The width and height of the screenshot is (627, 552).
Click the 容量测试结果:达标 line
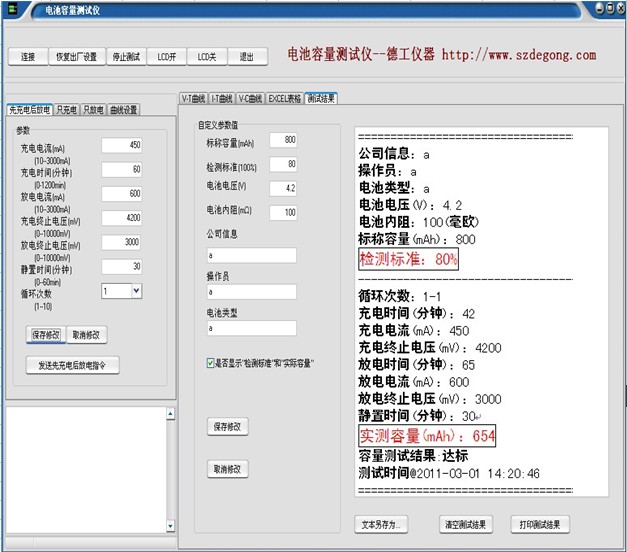point(413,456)
